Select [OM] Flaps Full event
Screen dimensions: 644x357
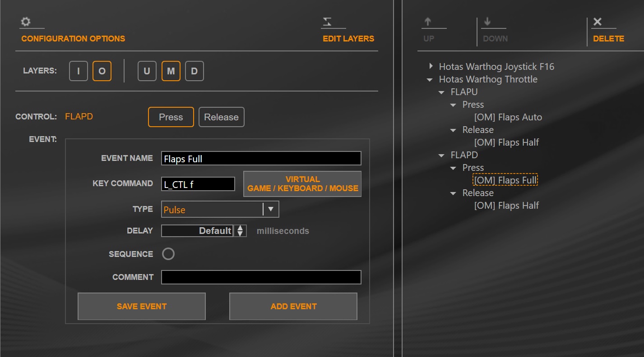point(505,180)
